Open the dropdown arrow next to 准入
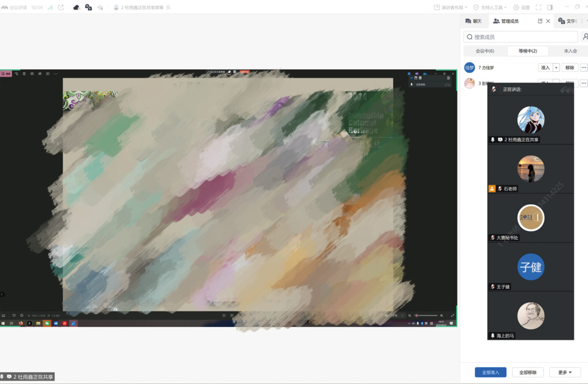 (556, 68)
